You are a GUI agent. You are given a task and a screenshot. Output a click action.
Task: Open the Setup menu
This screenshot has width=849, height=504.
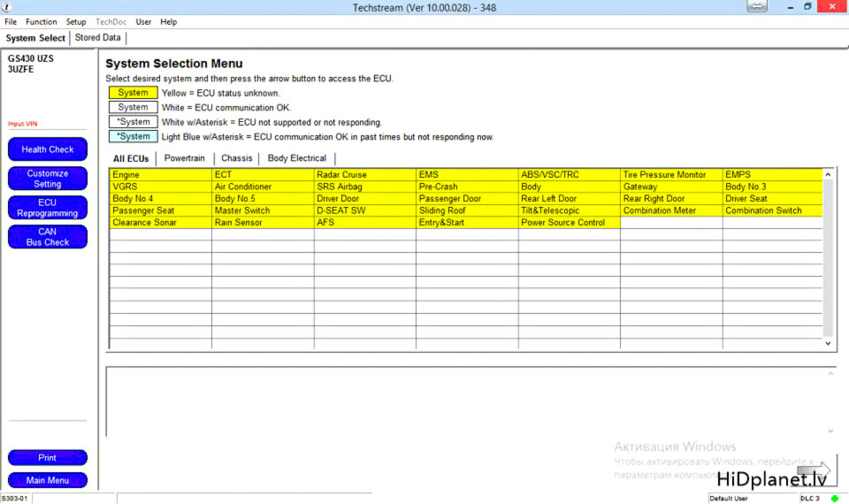click(76, 22)
